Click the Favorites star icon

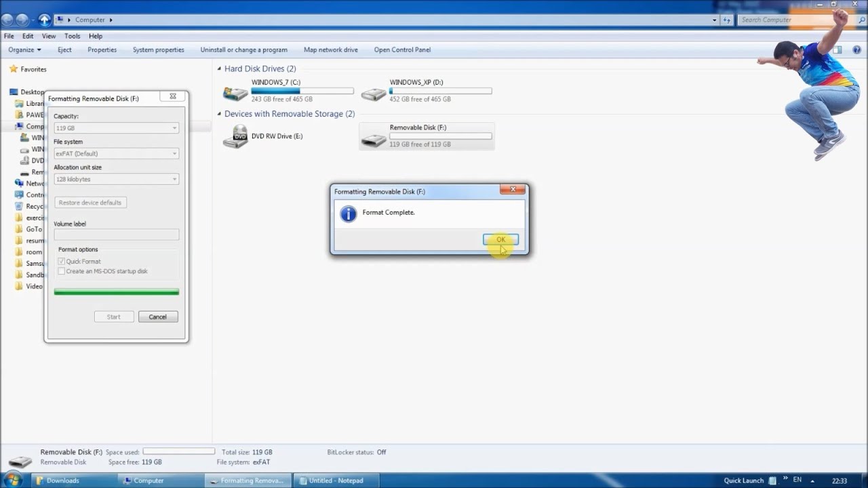coord(14,69)
